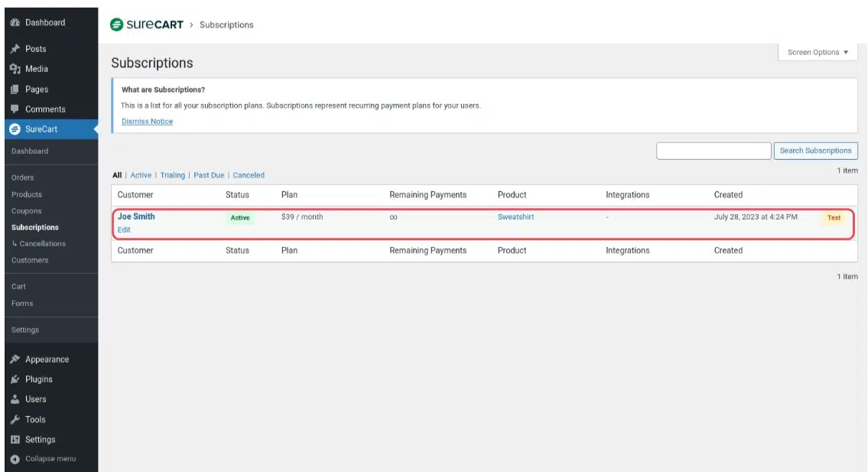Click the Comments bubble icon
Image resolution: width=868 pixels, height=472 pixels.
(x=15, y=109)
